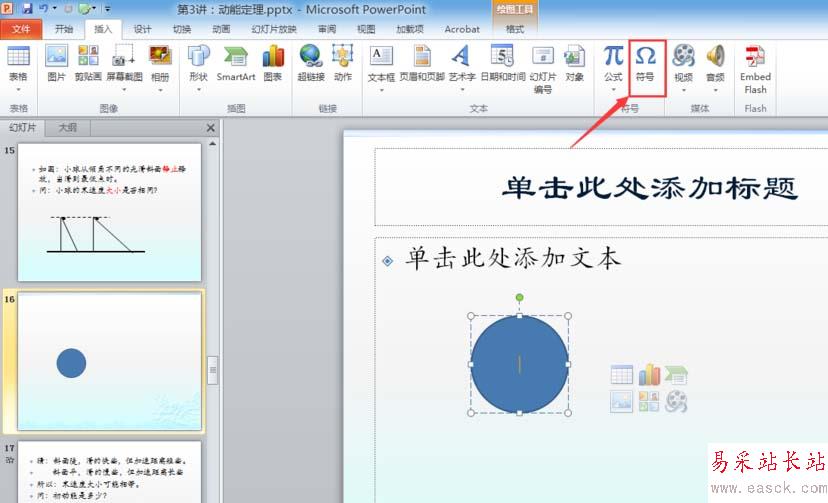Add a hyperlink (超链接)

click(x=311, y=63)
